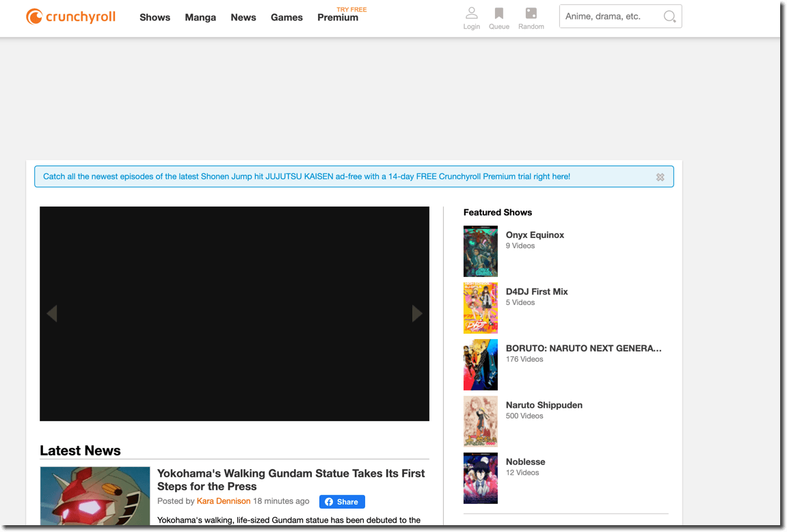Open the Manga section
Image resolution: width=787 pixels, height=532 pixels.
[200, 17]
